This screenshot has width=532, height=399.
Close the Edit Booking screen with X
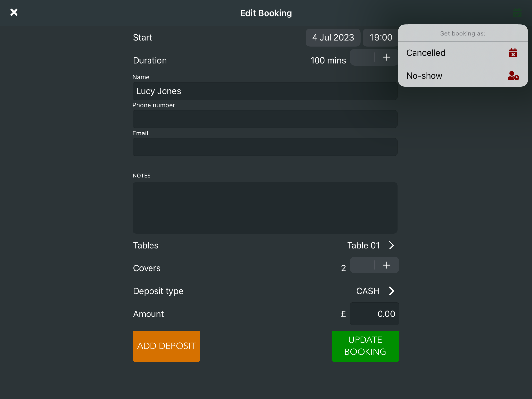(14, 12)
